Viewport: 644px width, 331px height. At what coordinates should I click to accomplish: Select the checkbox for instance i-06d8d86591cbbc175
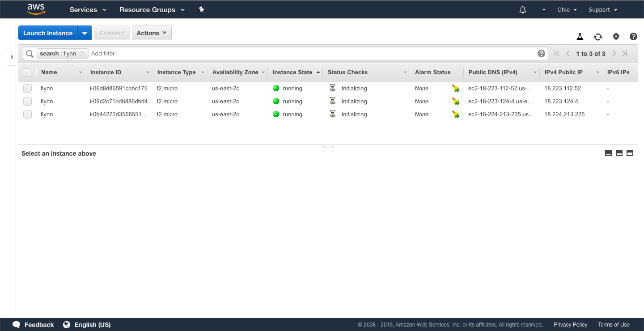click(28, 89)
